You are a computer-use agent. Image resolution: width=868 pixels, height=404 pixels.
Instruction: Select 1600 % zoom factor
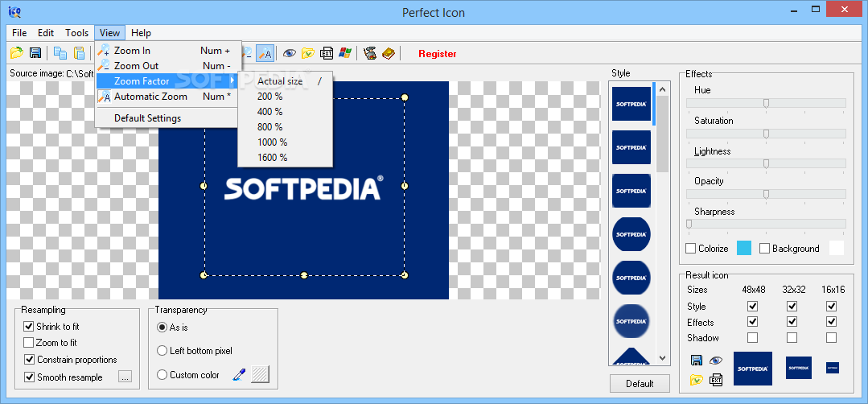pos(285,157)
